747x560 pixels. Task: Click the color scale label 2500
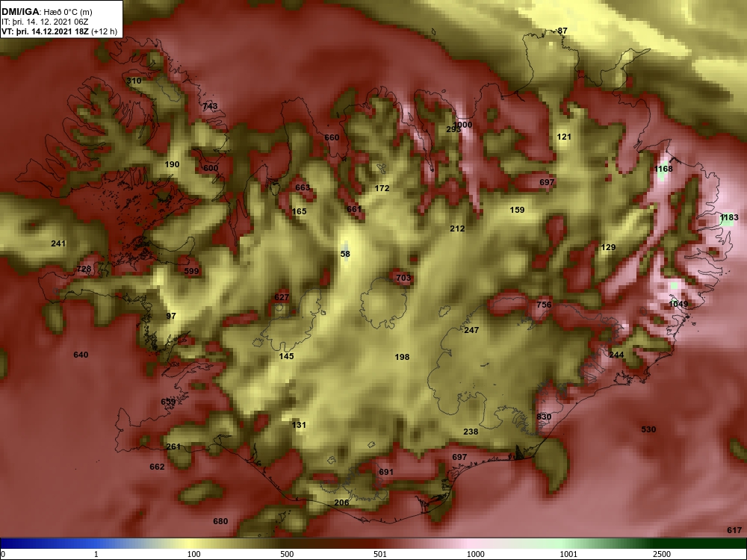[x=662, y=554]
